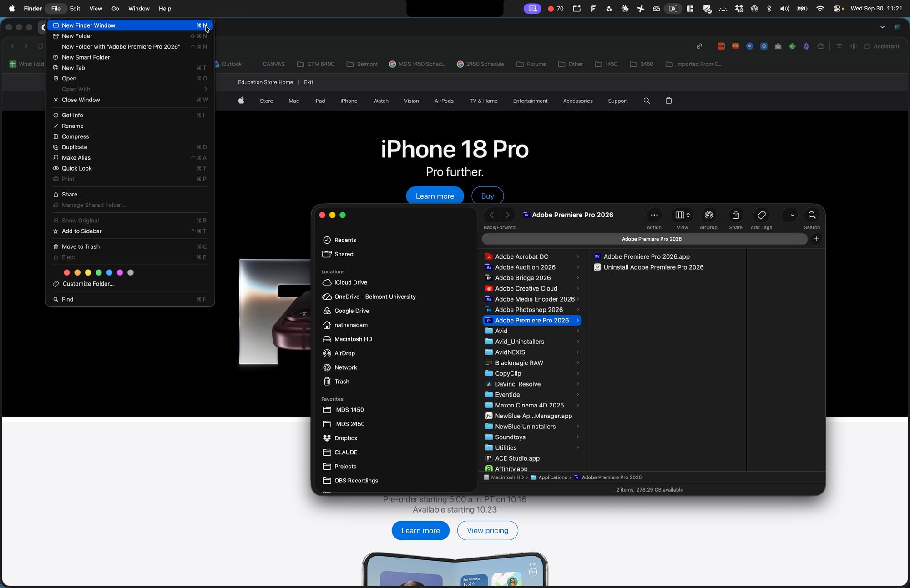The width and height of the screenshot is (910, 588).
Task: Click the AirDrop toolbar icon in Finder
Action: click(708, 215)
